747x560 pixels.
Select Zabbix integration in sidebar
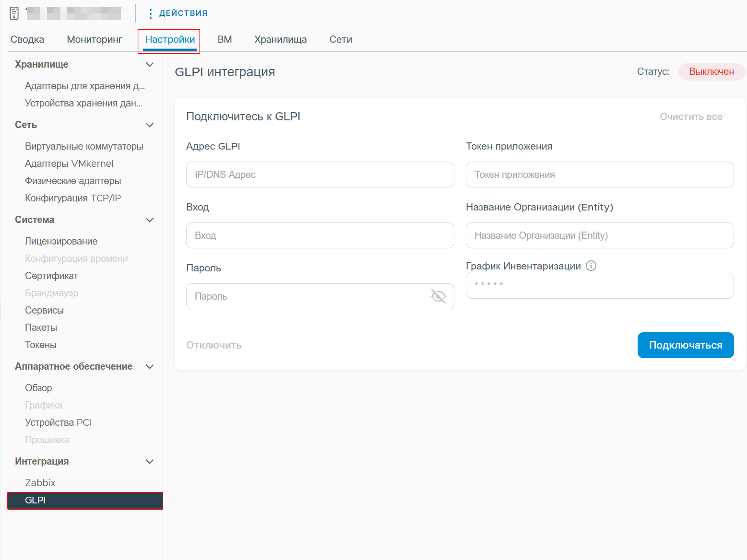[40, 483]
